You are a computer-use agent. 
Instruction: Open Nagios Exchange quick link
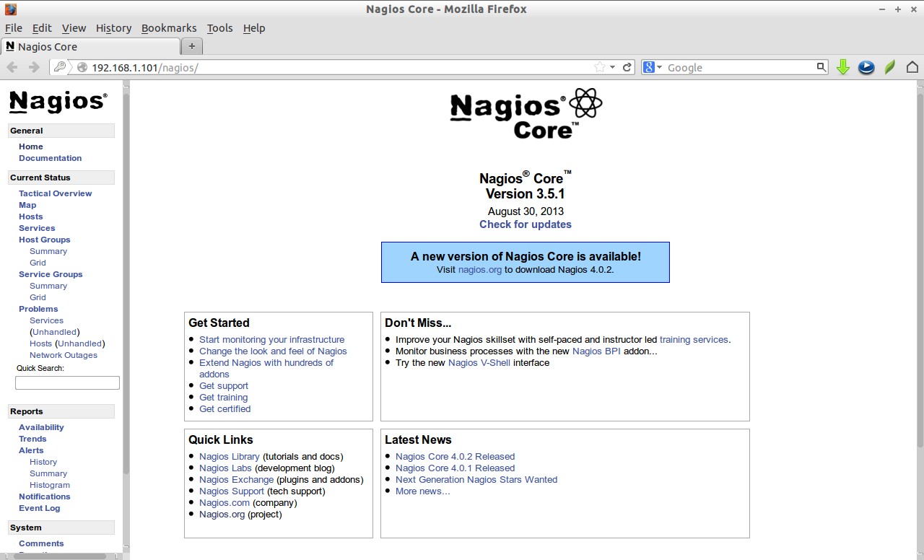pyautogui.click(x=237, y=479)
